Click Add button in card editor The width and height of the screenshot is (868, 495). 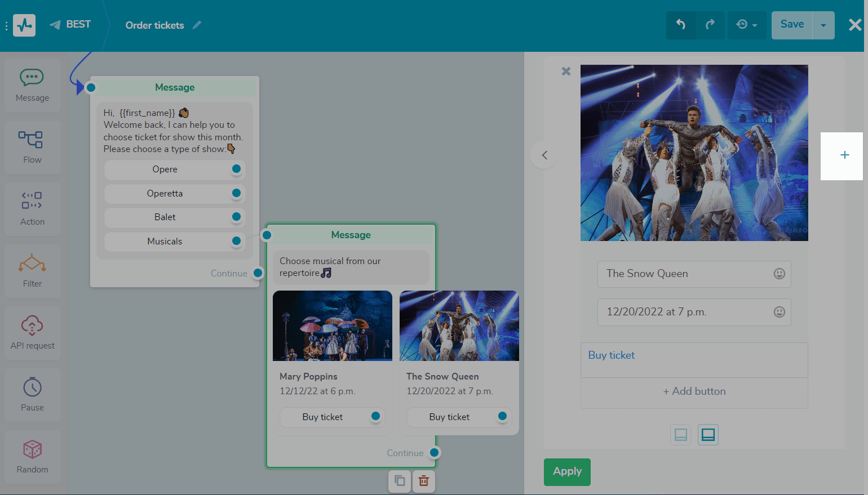tap(694, 391)
